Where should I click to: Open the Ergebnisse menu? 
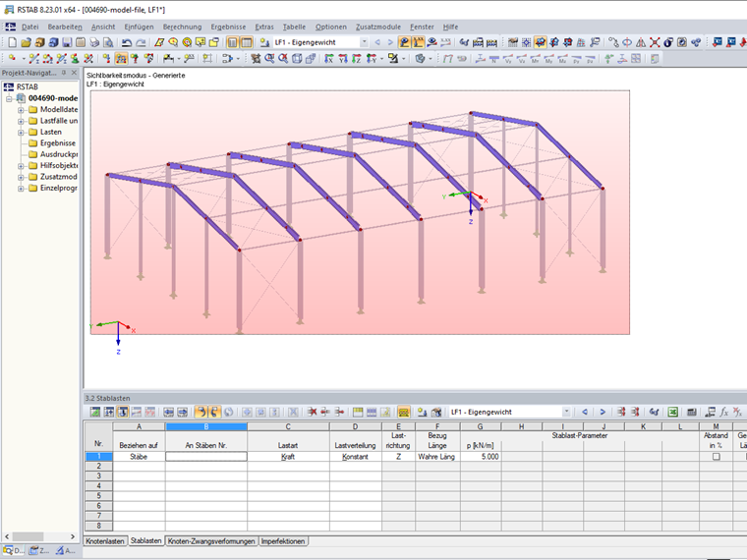(229, 27)
